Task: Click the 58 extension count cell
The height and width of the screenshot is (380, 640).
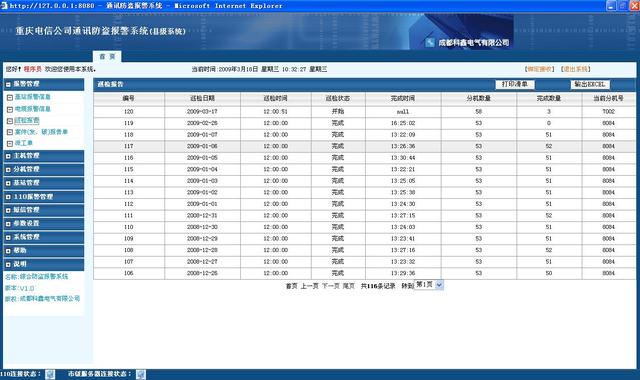Action: click(479, 111)
